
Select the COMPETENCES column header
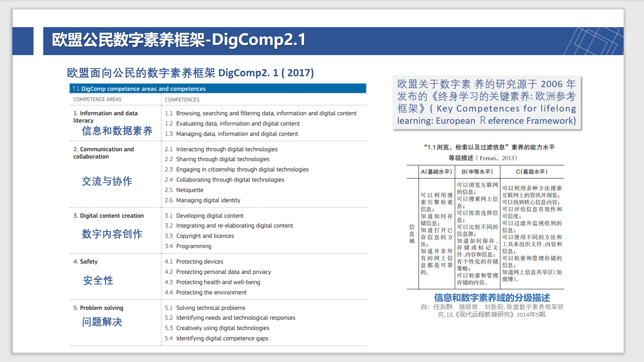(x=182, y=100)
